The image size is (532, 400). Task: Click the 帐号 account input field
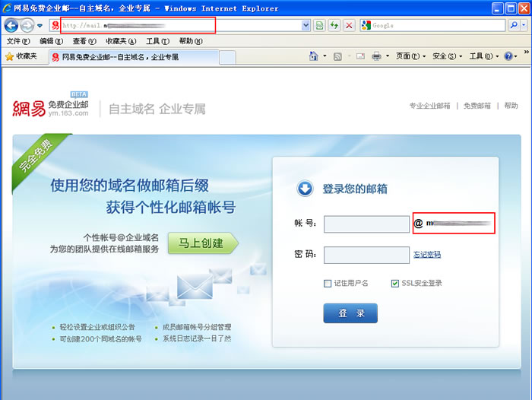(x=366, y=224)
